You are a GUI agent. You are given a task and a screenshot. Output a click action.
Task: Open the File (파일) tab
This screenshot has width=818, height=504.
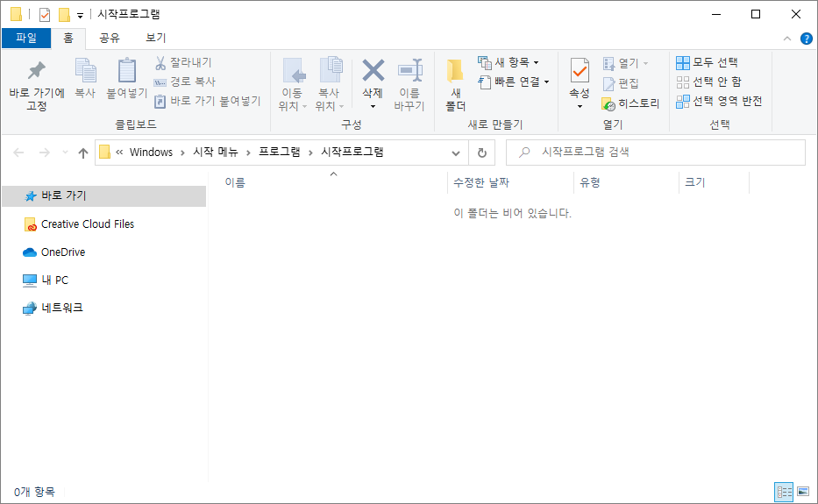26,38
